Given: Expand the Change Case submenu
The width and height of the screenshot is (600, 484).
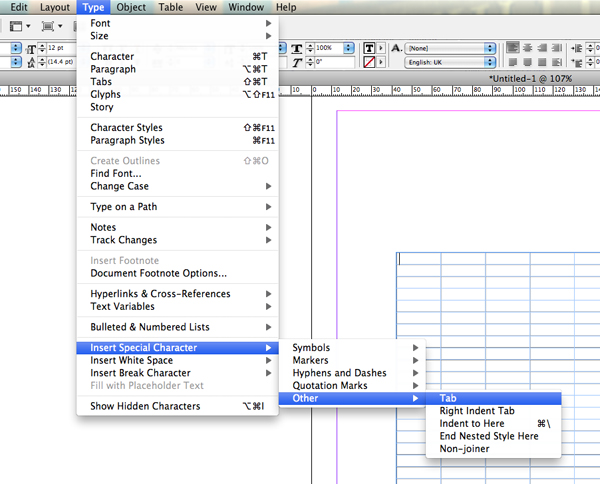Looking at the screenshot, I should 178,186.
